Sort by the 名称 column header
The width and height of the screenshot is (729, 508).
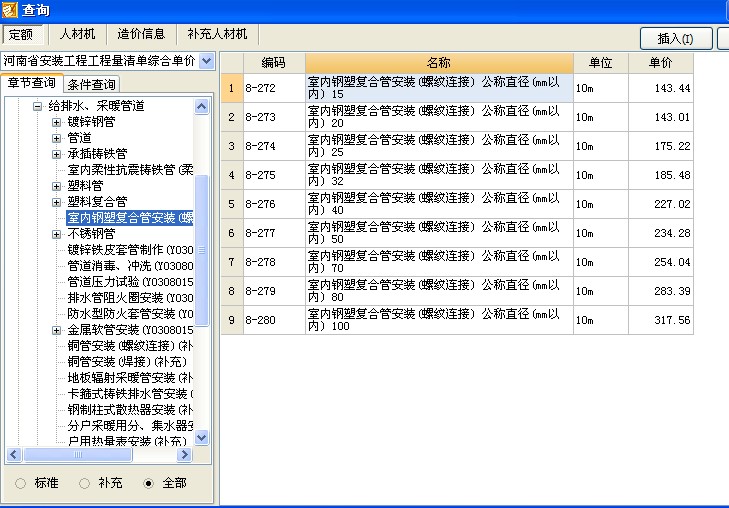(x=439, y=63)
